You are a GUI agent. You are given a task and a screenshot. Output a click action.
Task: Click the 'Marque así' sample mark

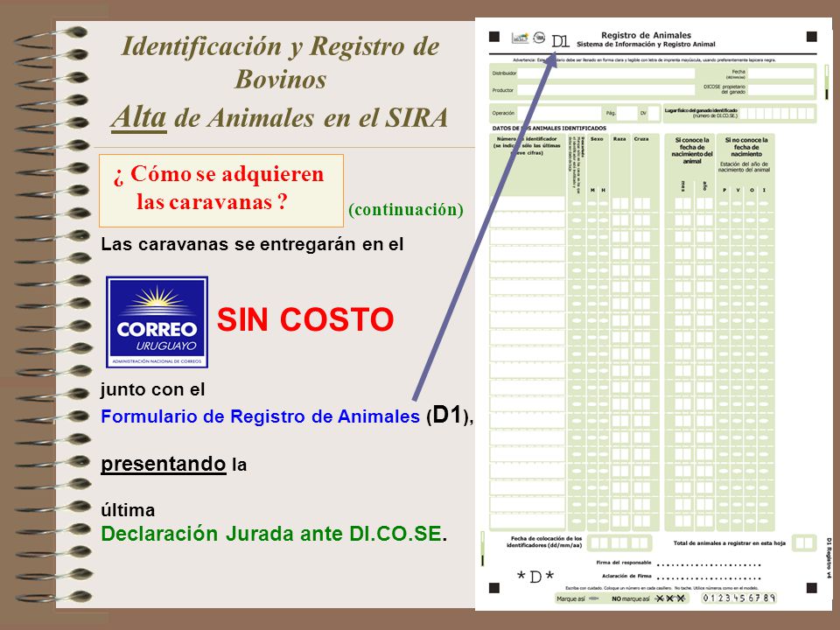(x=593, y=598)
